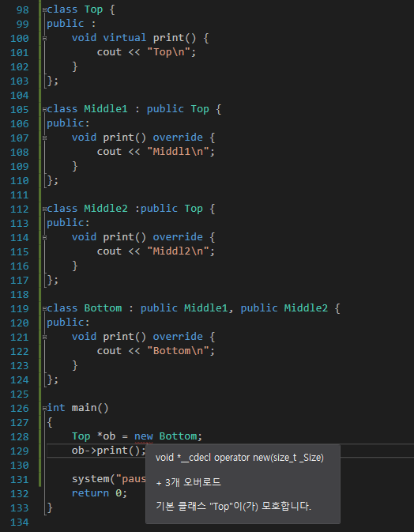Click the '+ 3개 오버로드' tooltip text
Image resolution: width=414 pixels, height=532 pixels.
[x=188, y=482]
